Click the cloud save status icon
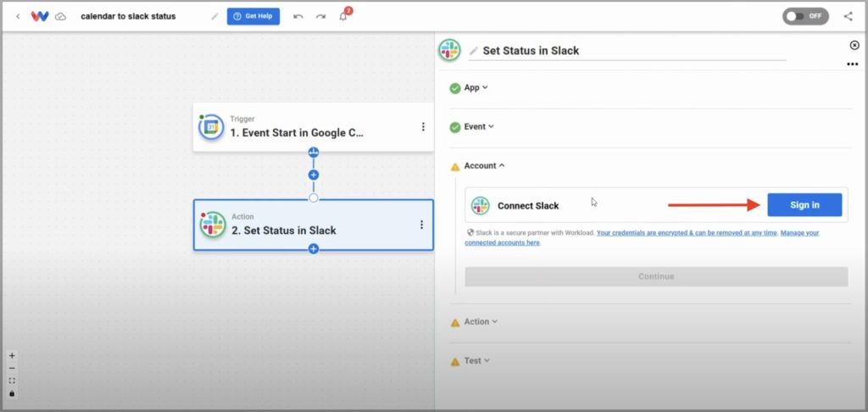Image resolution: width=868 pixels, height=412 pixels. (61, 17)
